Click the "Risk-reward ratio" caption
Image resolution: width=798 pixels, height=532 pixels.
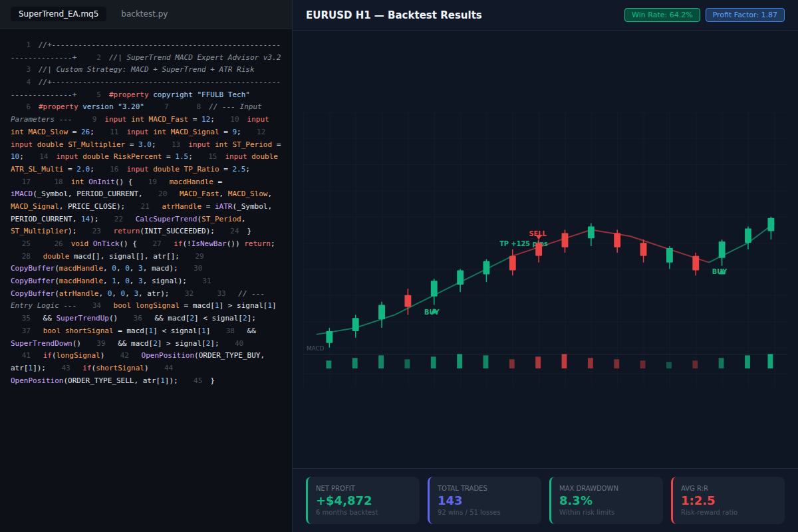[709, 512]
